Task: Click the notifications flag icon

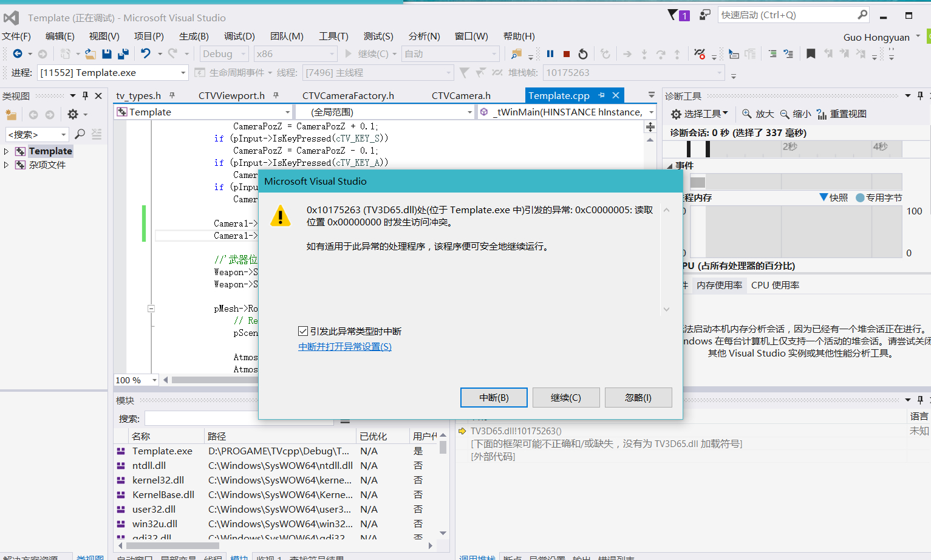Action: click(x=673, y=15)
